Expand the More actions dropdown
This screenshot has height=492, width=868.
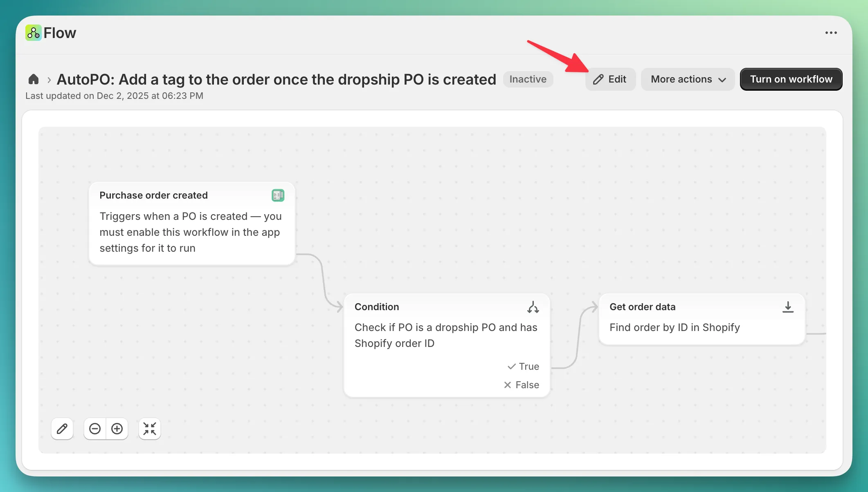(x=688, y=79)
